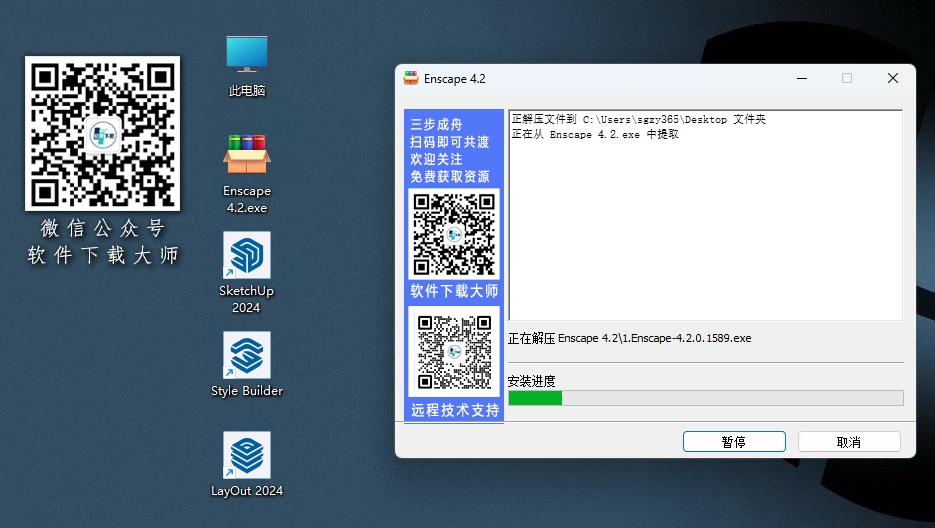
Task: Click the 正在从 Enscape 4.2.exe 中提取 line
Action: (595, 134)
